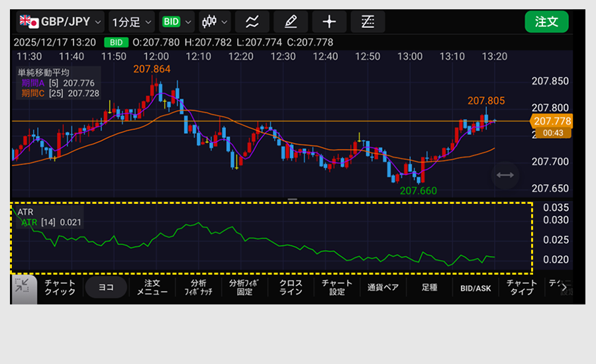
Task: Tap the チャートクイック button
Action: (x=60, y=288)
